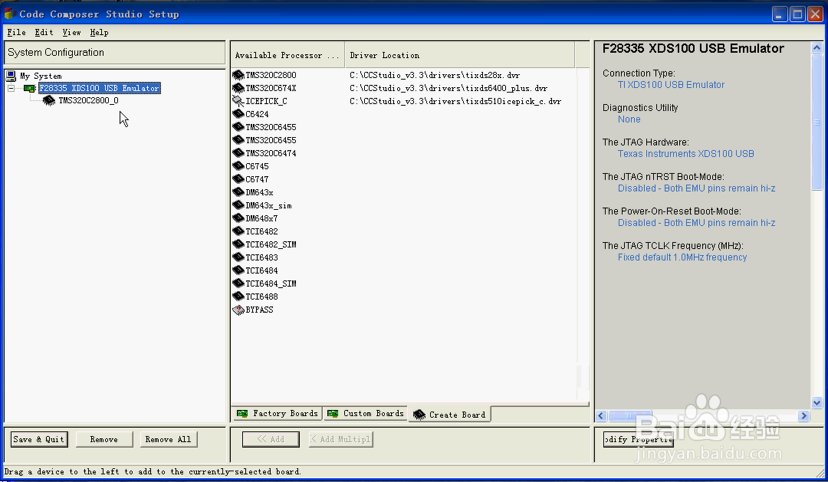Click the Remove button
The image size is (828, 482).
pos(104,439)
